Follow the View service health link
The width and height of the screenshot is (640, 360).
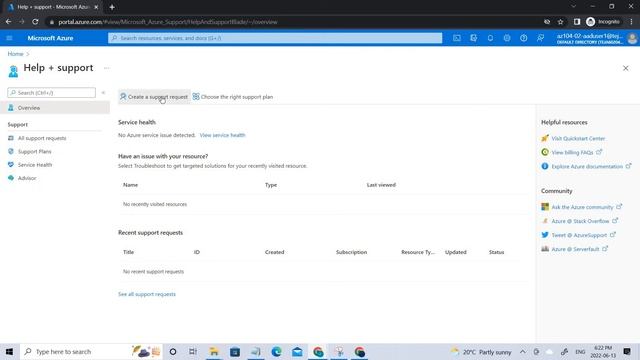click(x=222, y=135)
